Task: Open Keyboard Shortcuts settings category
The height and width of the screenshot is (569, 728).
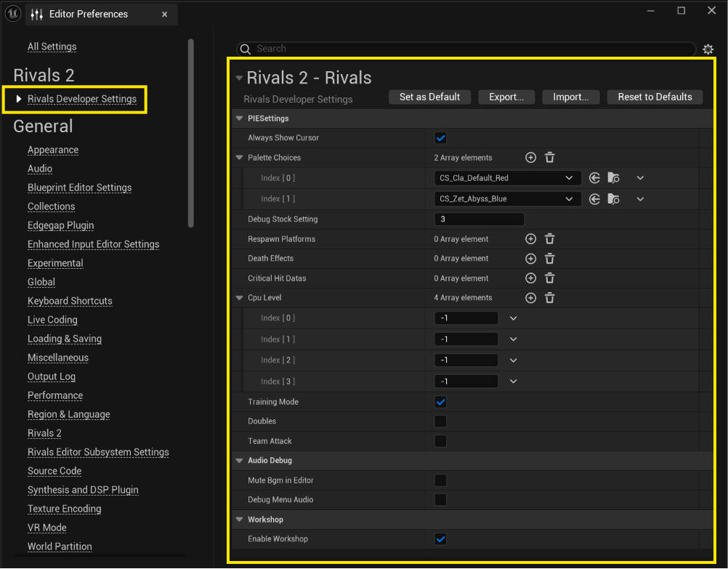Action: [70, 301]
